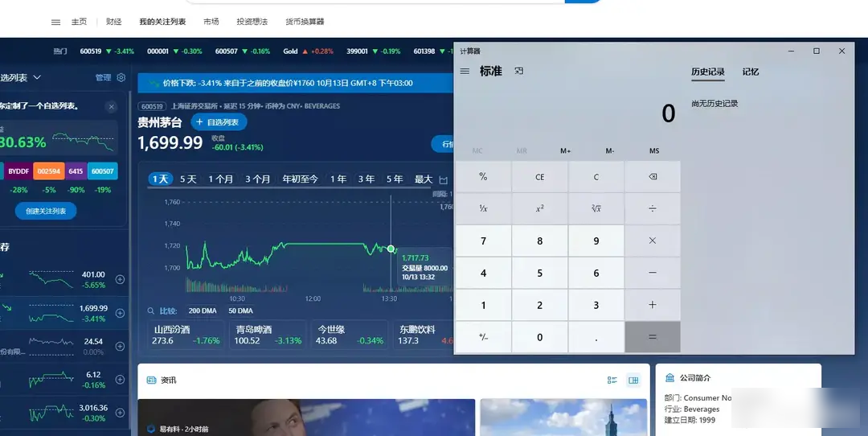Click calculator MS memory store
This screenshot has height=436, width=868.
point(654,150)
